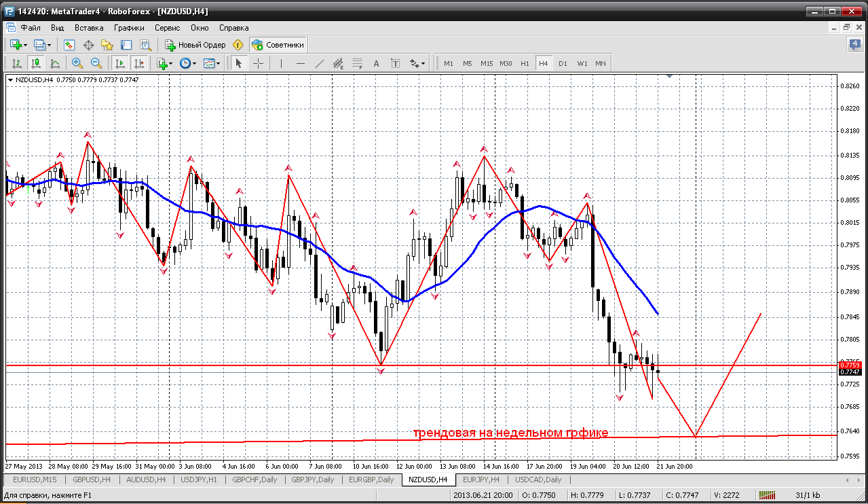
Task: Open the Сервис menu
Action: click(x=167, y=28)
